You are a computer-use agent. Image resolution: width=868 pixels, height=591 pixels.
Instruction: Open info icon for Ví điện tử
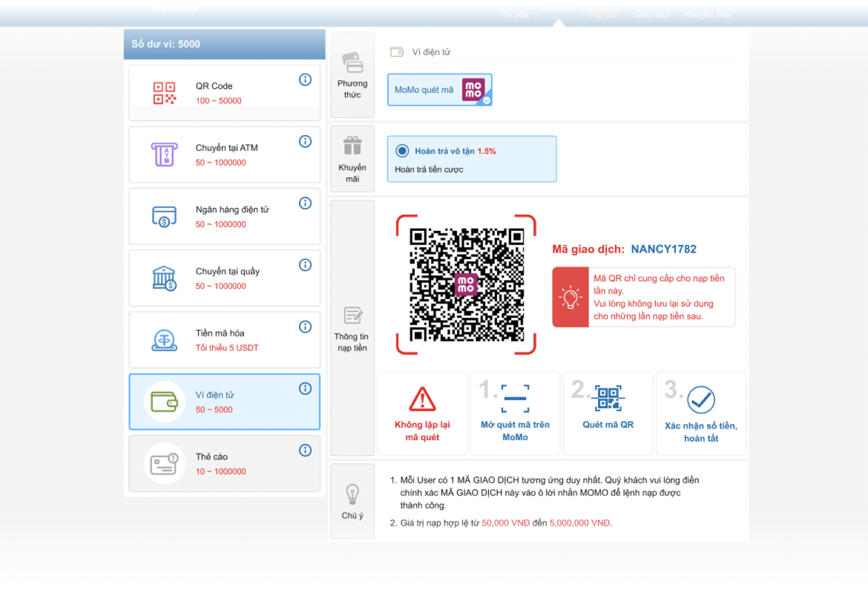click(305, 388)
